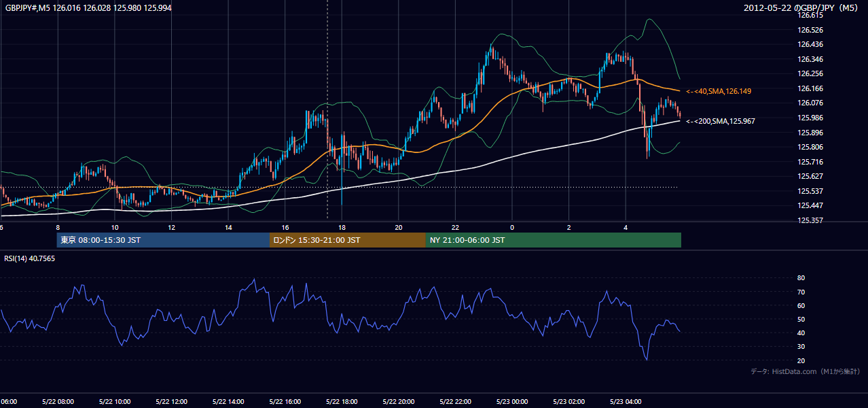Click the NY 21:00-06:00 JST session bar
The width and height of the screenshot is (868, 408).
554,240
